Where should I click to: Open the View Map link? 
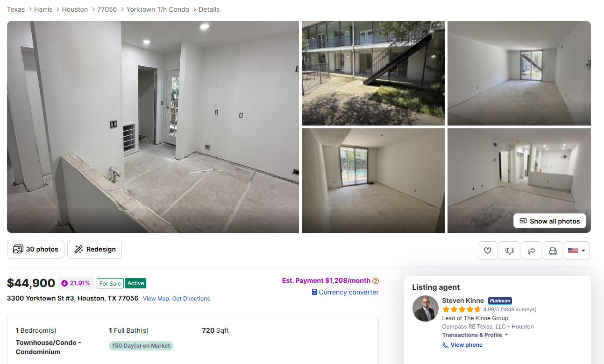coord(156,299)
